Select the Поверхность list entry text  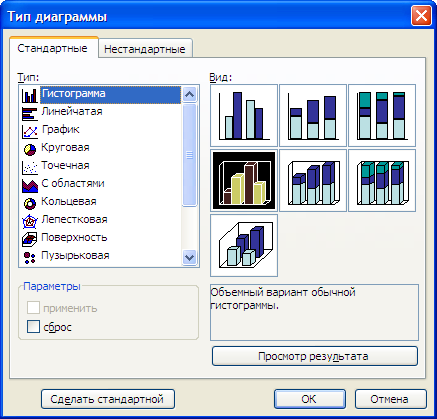click(74, 237)
